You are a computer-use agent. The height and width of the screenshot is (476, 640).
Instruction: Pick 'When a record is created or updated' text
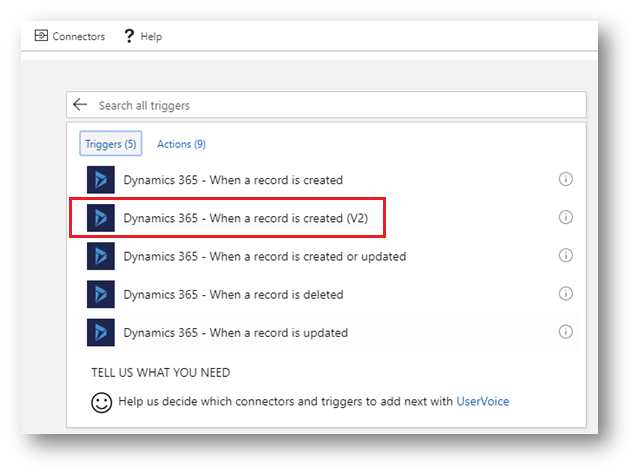click(264, 256)
